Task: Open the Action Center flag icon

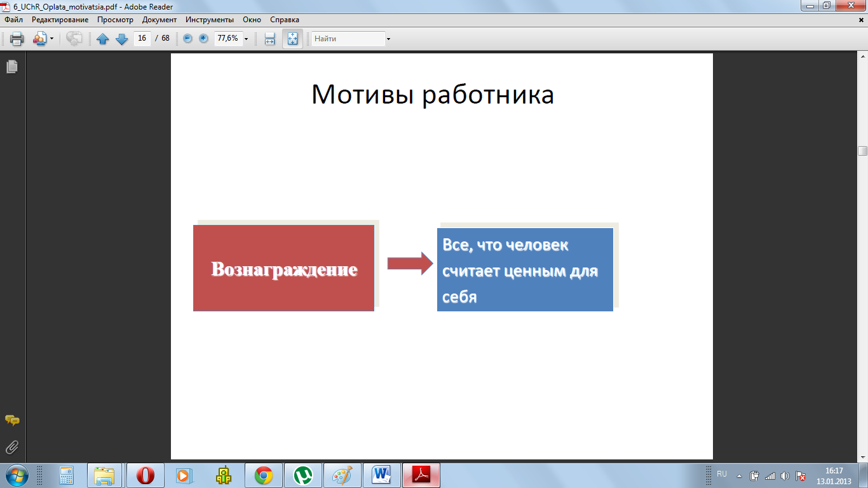Action: click(801, 475)
